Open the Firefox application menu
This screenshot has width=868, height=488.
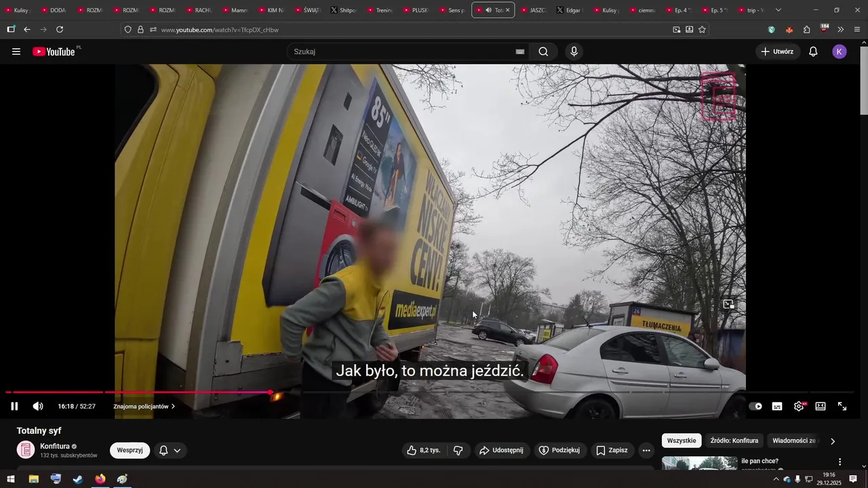(x=857, y=29)
